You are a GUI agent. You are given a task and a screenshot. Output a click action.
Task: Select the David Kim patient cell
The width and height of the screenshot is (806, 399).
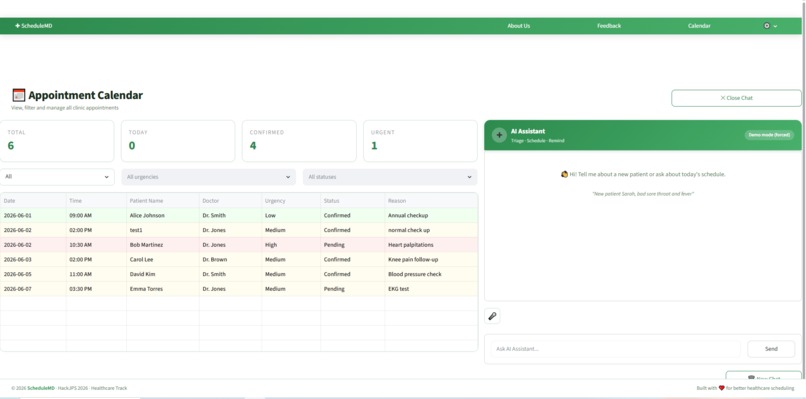pos(162,274)
